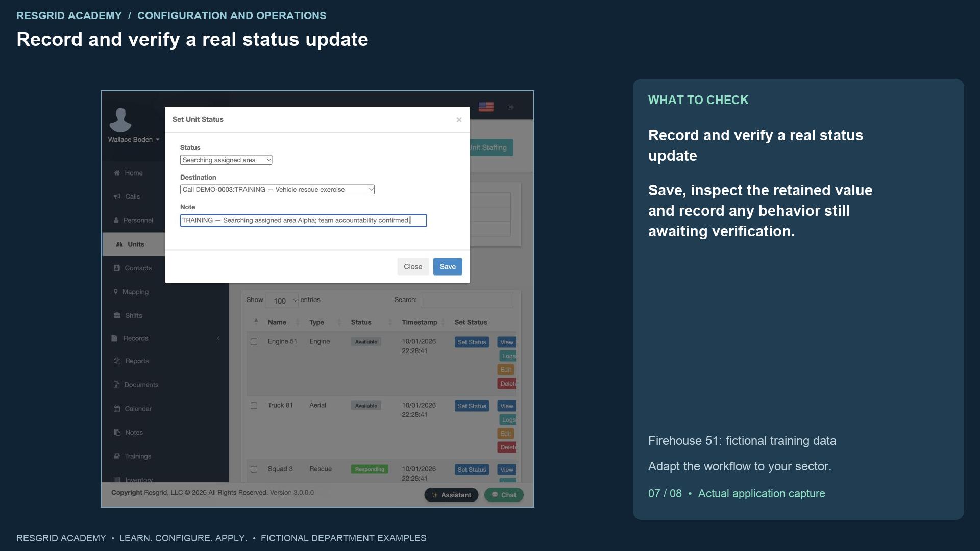Click the Contacts address book icon
The height and width of the screenshot is (551, 980).
click(x=117, y=268)
